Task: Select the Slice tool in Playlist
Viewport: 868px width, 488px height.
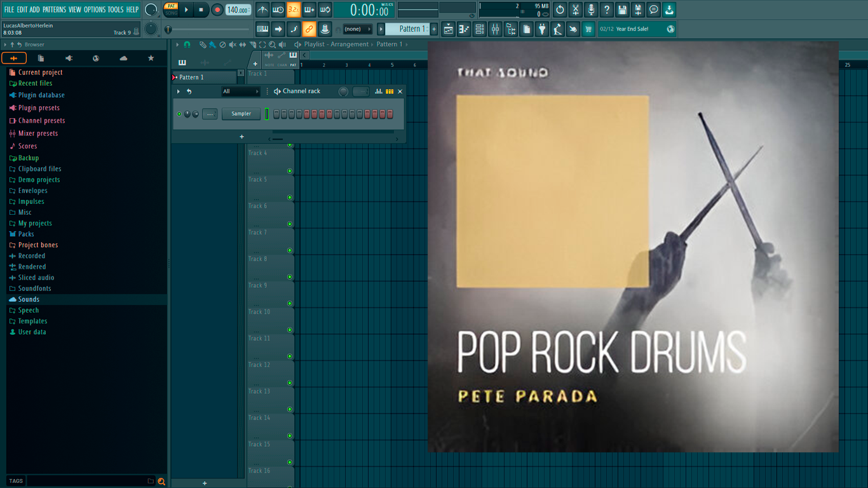Action: pyautogui.click(x=252, y=44)
